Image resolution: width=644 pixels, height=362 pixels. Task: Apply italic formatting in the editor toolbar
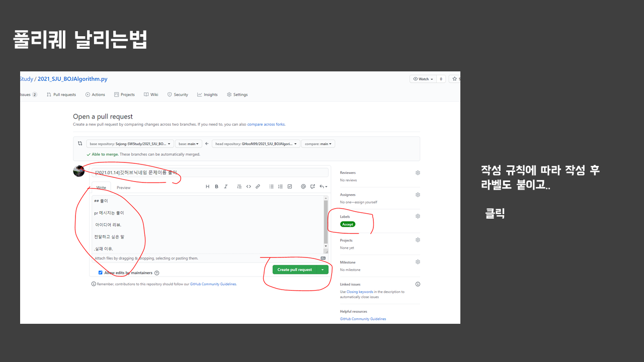click(x=225, y=187)
